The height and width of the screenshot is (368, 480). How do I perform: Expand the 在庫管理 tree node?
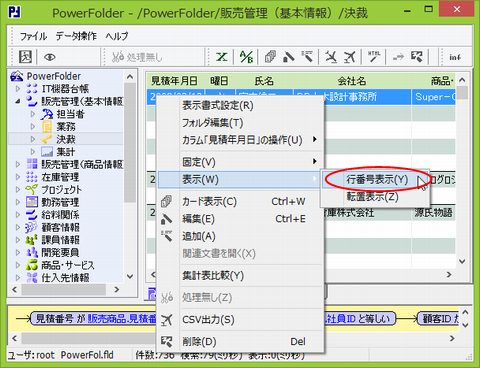click(18, 177)
